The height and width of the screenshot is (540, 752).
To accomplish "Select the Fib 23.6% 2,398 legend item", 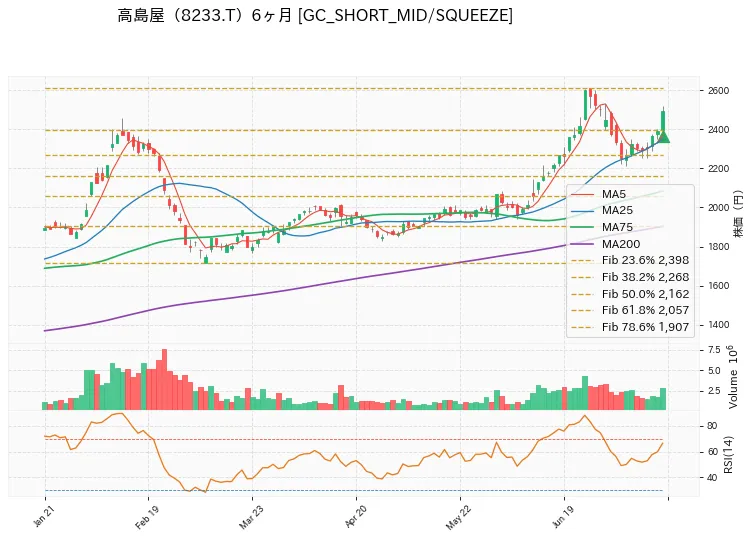I will pos(631,260).
